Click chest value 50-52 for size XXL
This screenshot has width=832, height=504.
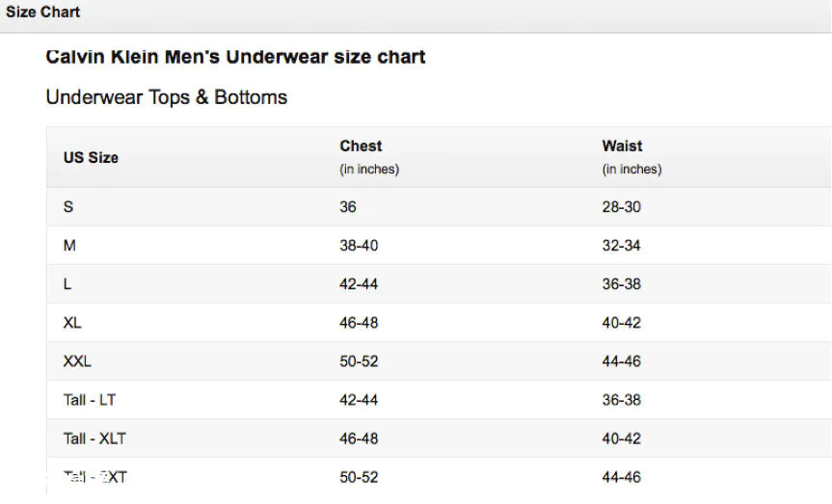[359, 361]
